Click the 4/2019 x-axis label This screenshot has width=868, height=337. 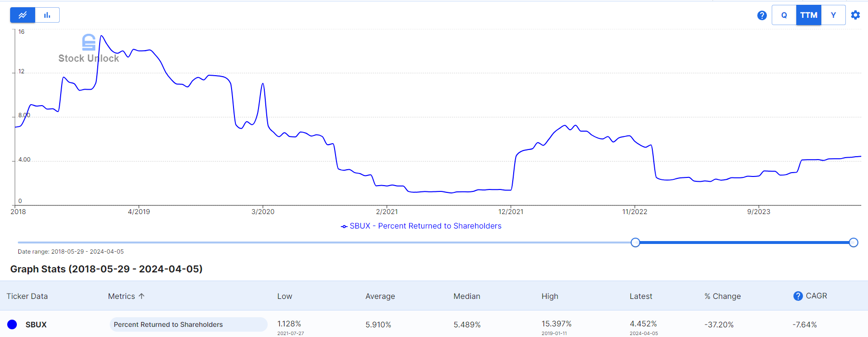pos(139,212)
